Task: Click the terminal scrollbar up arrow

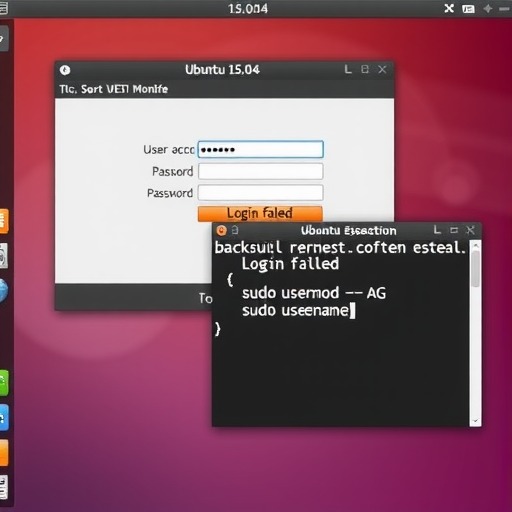Action: coord(475,246)
